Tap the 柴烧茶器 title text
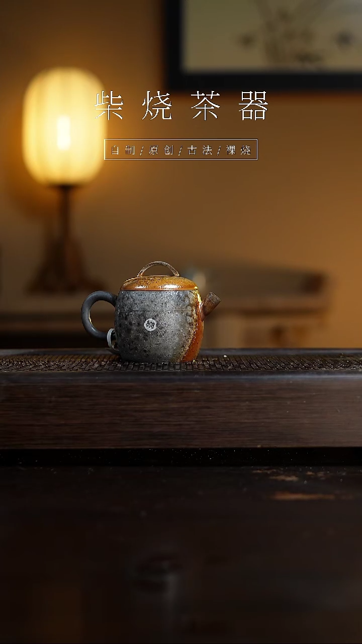The height and width of the screenshot is (644, 362). tap(182, 106)
